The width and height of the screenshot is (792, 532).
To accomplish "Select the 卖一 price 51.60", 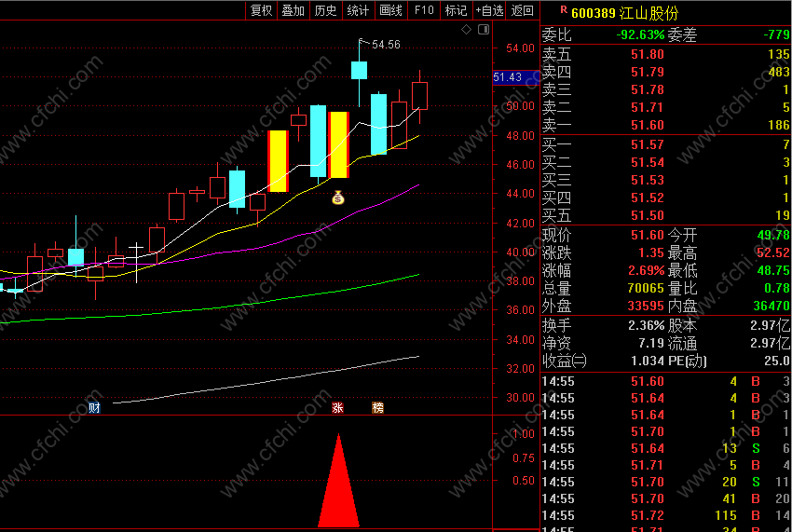I will click(647, 125).
